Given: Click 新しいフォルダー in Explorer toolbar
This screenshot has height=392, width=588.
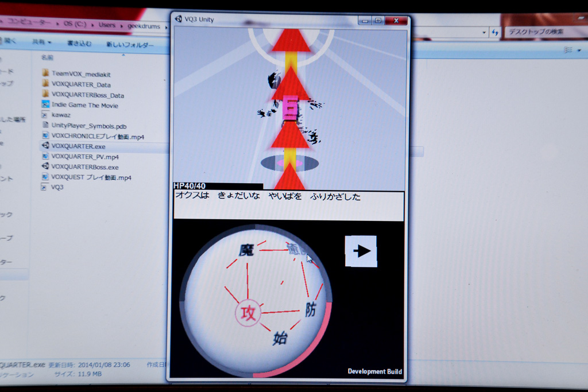Looking at the screenshot, I should pos(130,45).
